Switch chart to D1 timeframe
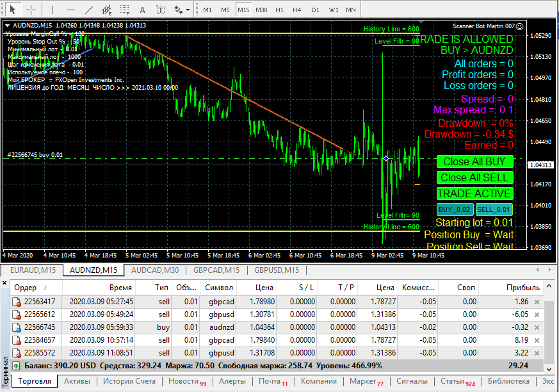 315,10
